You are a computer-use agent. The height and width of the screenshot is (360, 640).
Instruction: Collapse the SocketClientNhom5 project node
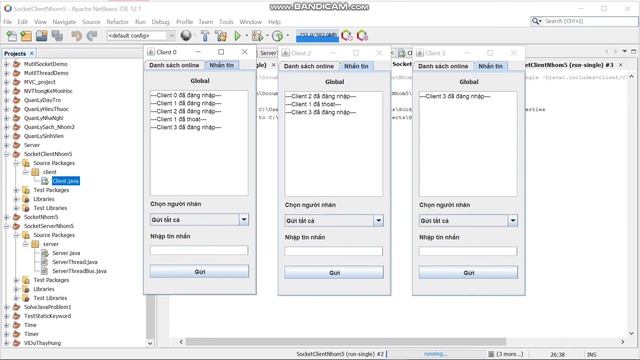click(x=6, y=154)
